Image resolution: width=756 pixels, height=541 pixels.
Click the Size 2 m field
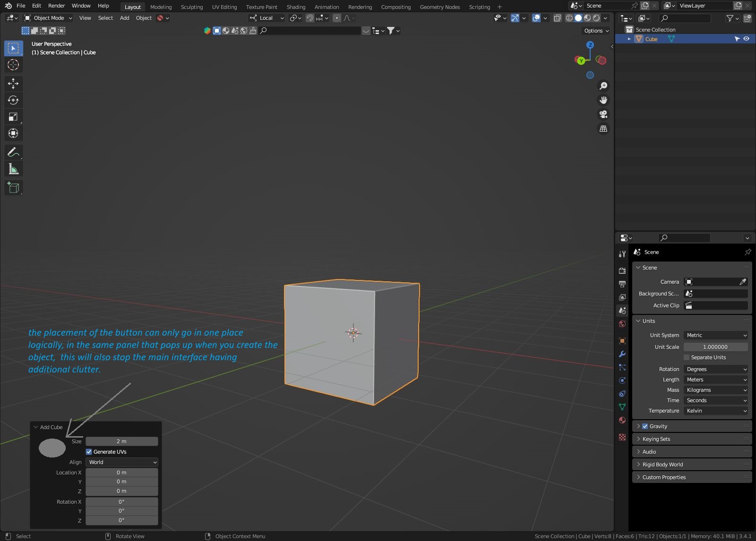point(122,441)
